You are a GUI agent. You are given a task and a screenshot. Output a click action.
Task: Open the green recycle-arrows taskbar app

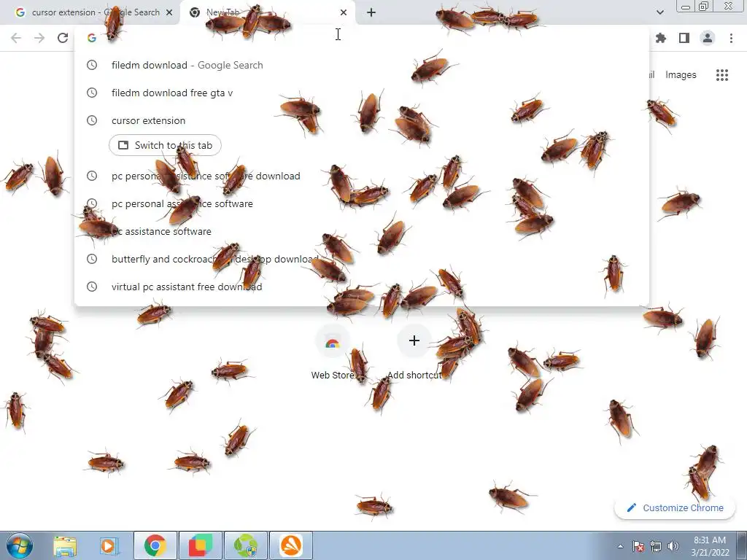(246, 545)
